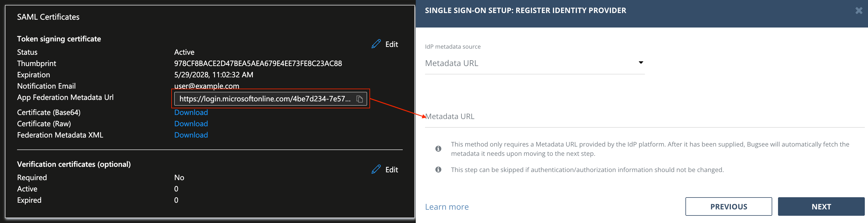Screen dimensions: 868x223
Task: Click Edit text for Verification certificates
Action: click(391, 170)
